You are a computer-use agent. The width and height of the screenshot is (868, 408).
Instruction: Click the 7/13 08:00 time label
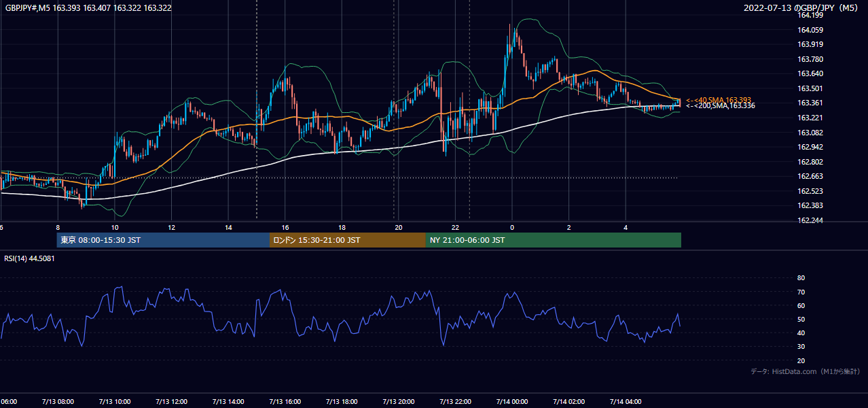pyautogui.click(x=58, y=401)
